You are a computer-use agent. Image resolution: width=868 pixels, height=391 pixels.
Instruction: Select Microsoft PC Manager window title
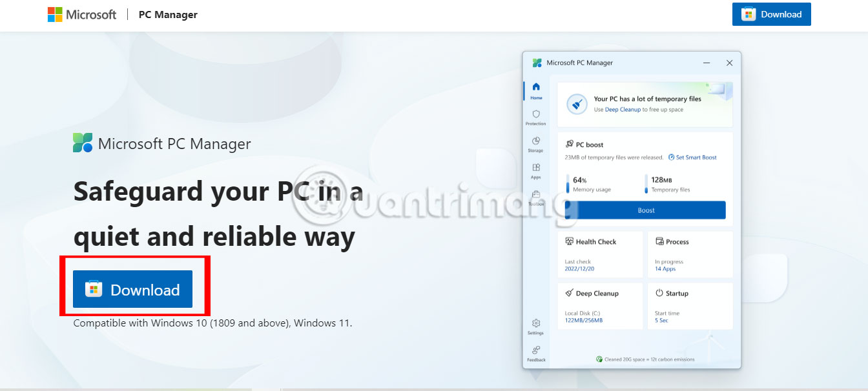click(x=581, y=63)
